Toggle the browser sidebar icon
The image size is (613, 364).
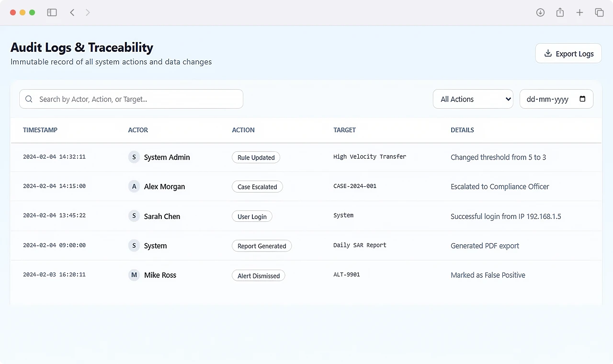pyautogui.click(x=52, y=12)
